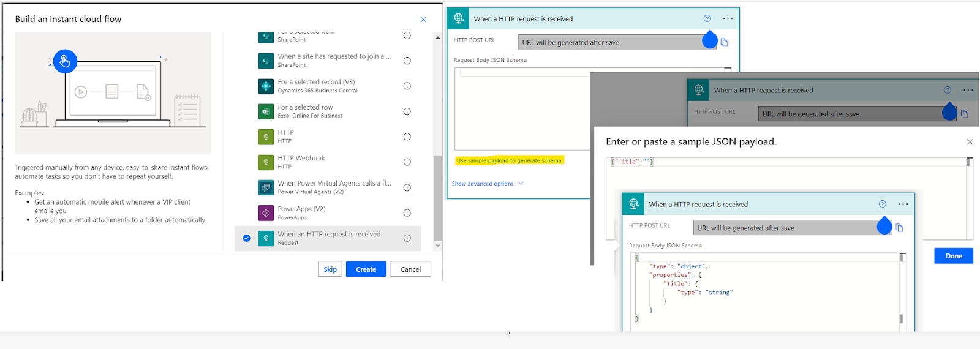The width and height of the screenshot is (980, 349).
Task: Click the sample JSON payload text area
Action: (789, 198)
